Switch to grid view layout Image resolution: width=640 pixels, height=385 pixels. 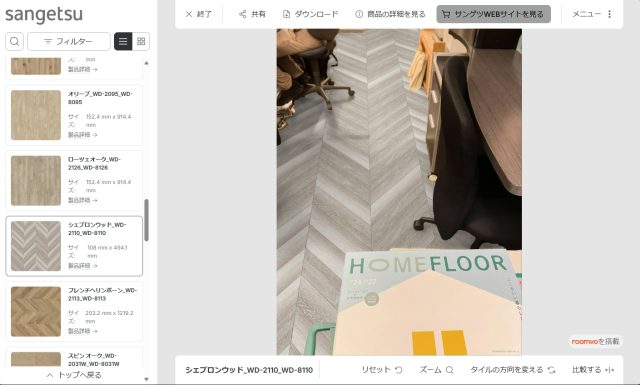(141, 41)
